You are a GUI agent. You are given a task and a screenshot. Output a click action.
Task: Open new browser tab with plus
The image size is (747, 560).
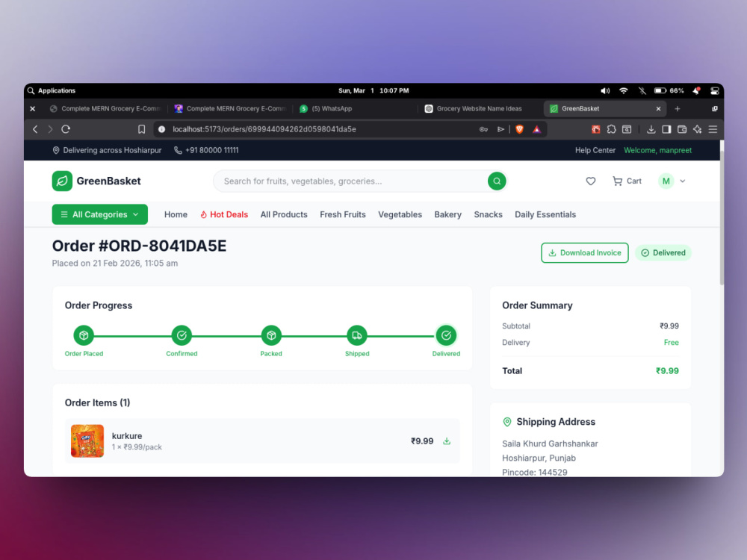tap(677, 108)
